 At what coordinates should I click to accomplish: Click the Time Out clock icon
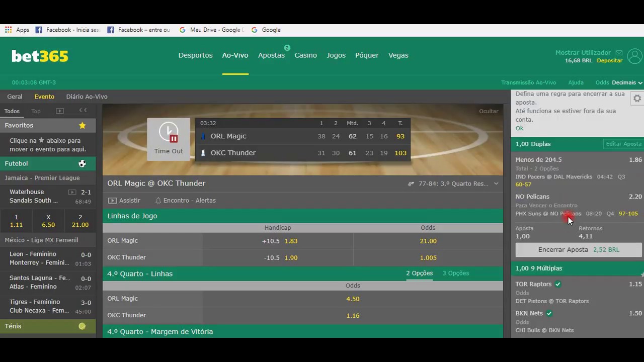169,133
